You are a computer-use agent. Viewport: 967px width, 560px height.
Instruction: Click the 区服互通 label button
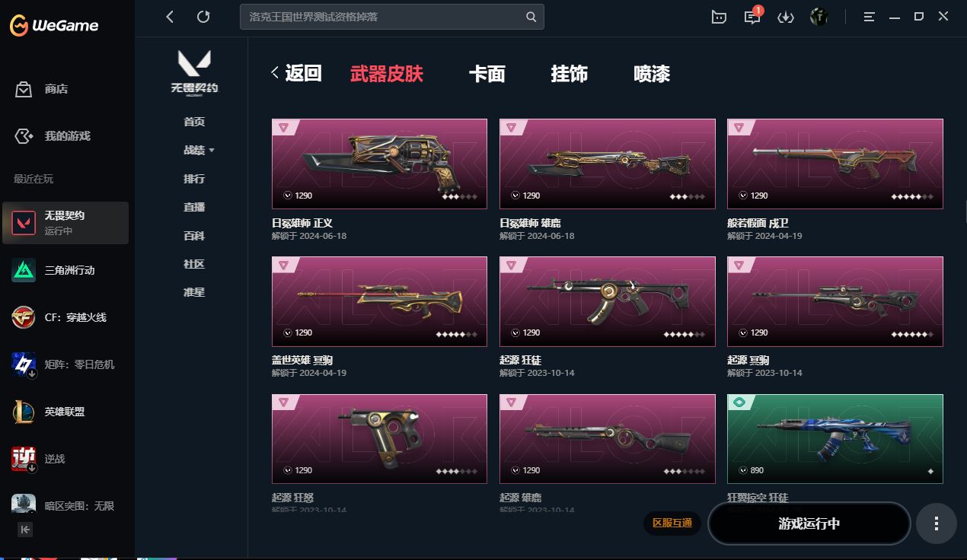[672, 523]
